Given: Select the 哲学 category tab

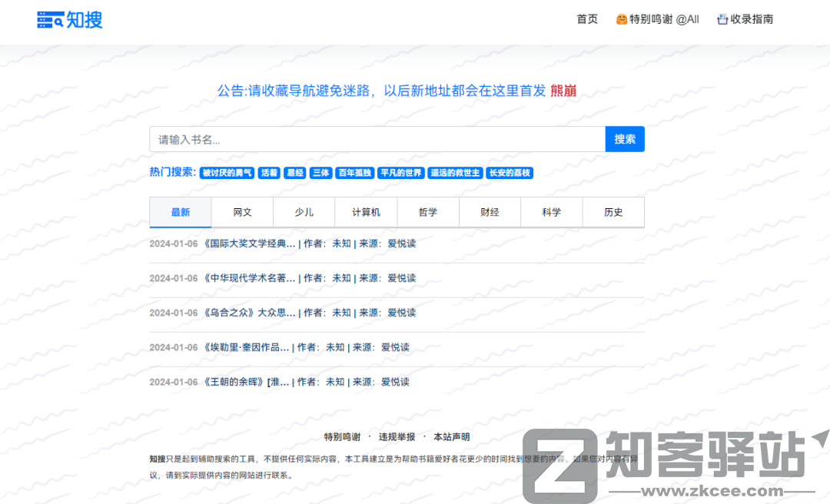Looking at the screenshot, I should tap(428, 212).
